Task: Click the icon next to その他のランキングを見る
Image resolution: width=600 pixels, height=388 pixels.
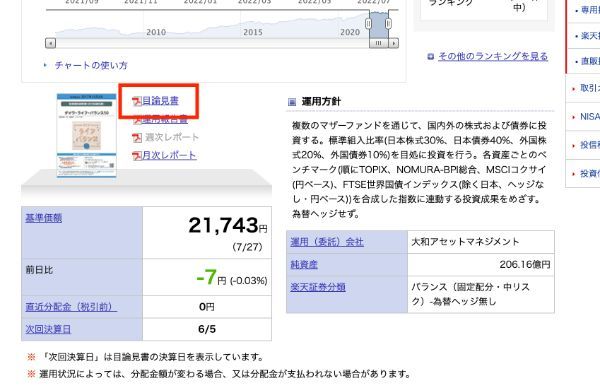Action: point(430,57)
